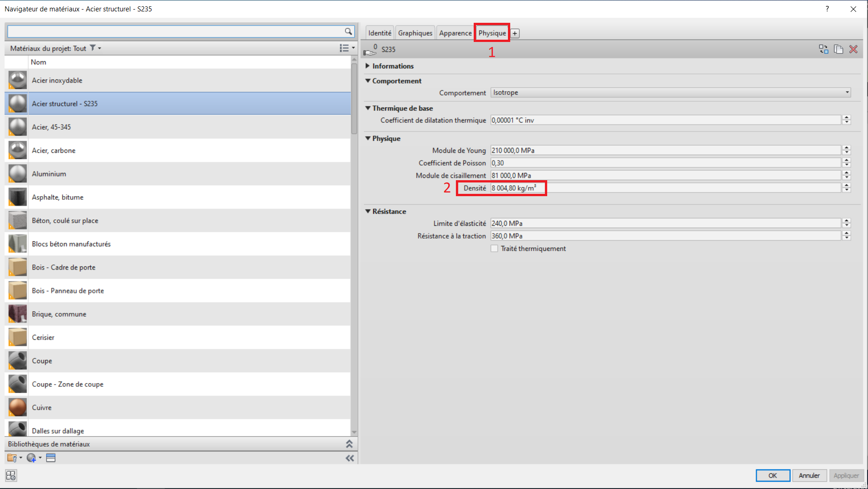Select the Cuivre material swatch
Image resolution: width=868 pixels, height=489 pixels.
18,407
